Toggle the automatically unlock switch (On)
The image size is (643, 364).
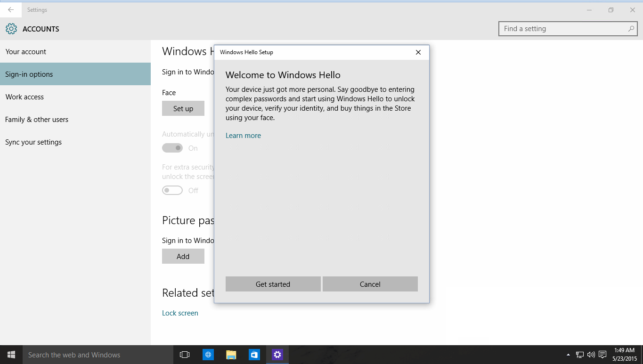[172, 148]
